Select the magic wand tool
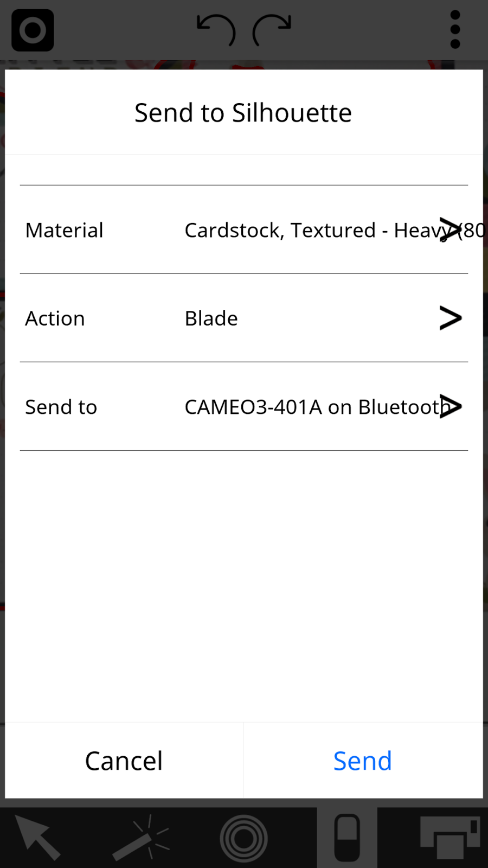This screenshot has width=488, height=868. pos(141,838)
